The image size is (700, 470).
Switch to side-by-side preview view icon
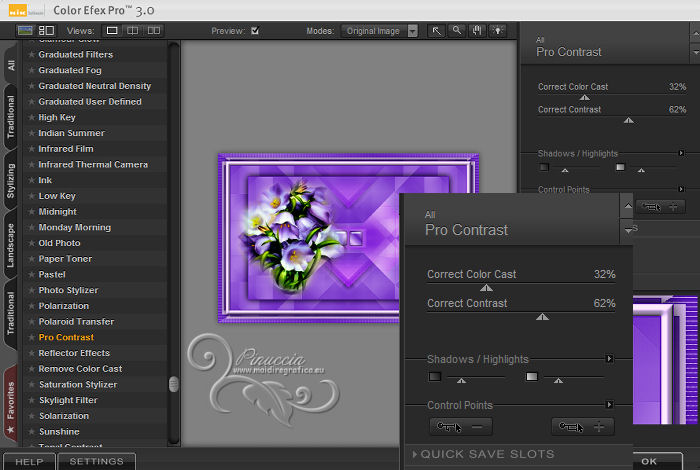pos(154,30)
